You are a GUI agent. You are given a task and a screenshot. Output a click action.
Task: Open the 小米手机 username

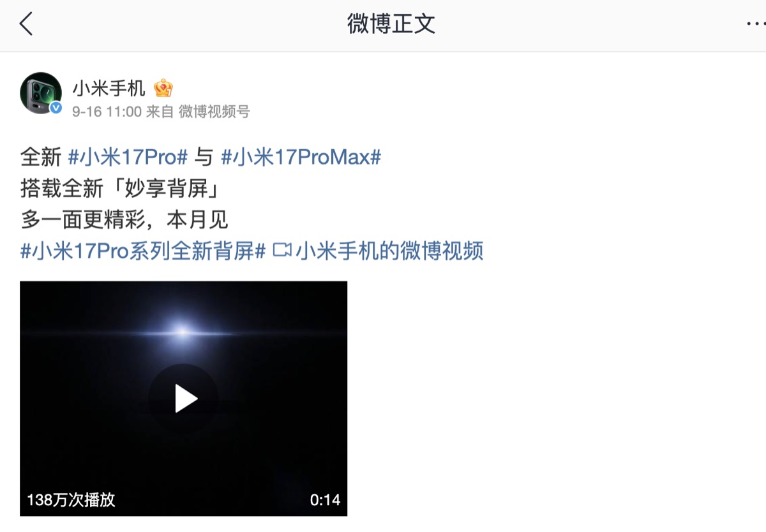tap(109, 88)
